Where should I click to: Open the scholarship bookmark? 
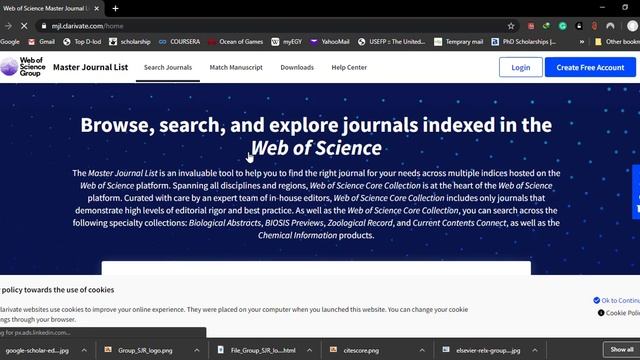[130, 42]
